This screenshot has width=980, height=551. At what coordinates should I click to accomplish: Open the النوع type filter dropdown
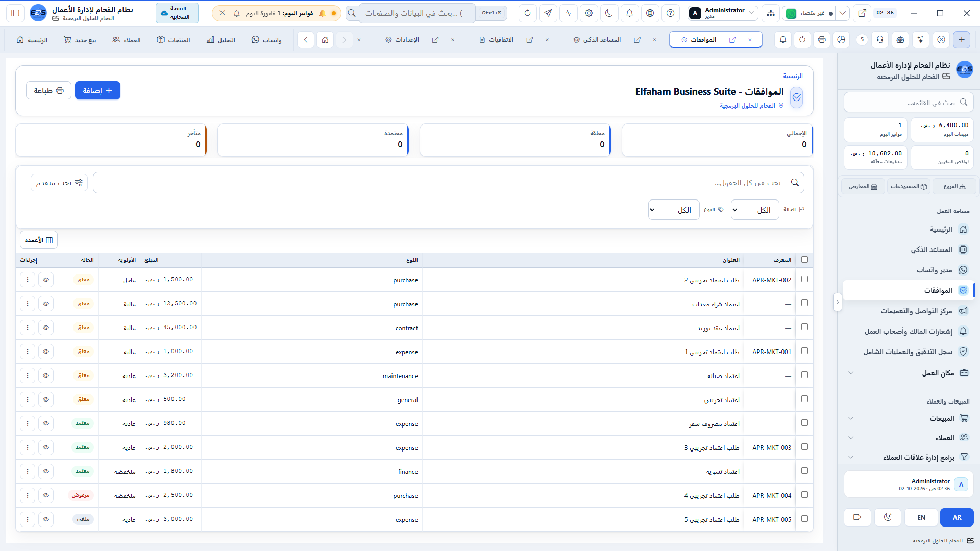(674, 210)
